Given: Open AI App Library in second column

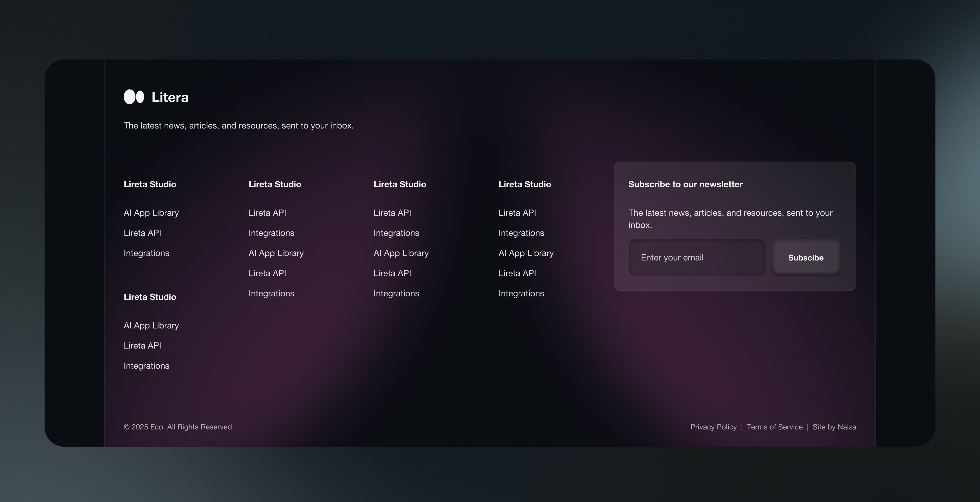Looking at the screenshot, I should (276, 253).
